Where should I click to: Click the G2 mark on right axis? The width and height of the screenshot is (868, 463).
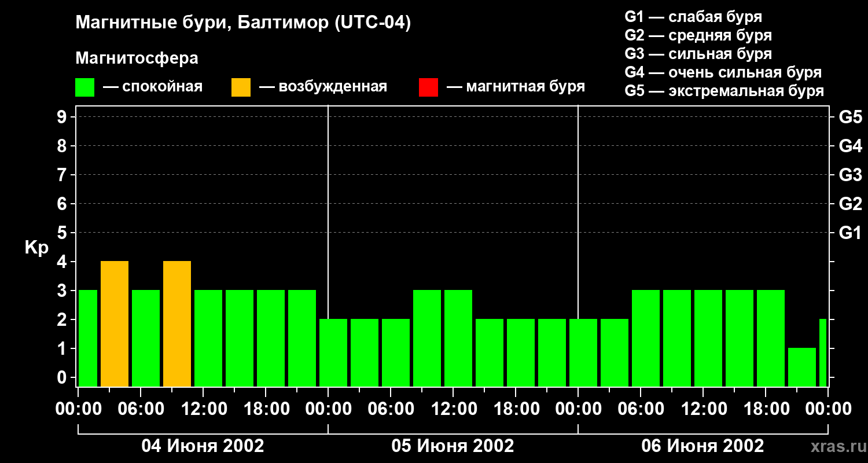850,204
